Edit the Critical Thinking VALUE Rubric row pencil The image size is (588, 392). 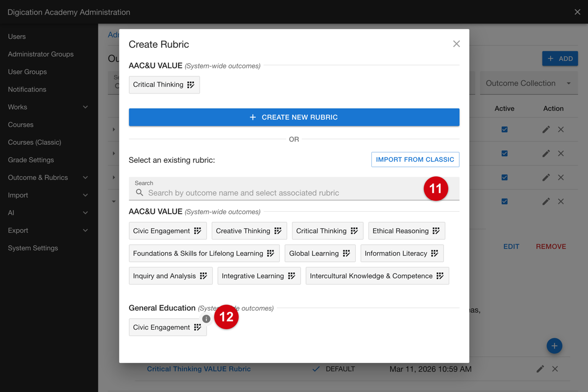540,369
